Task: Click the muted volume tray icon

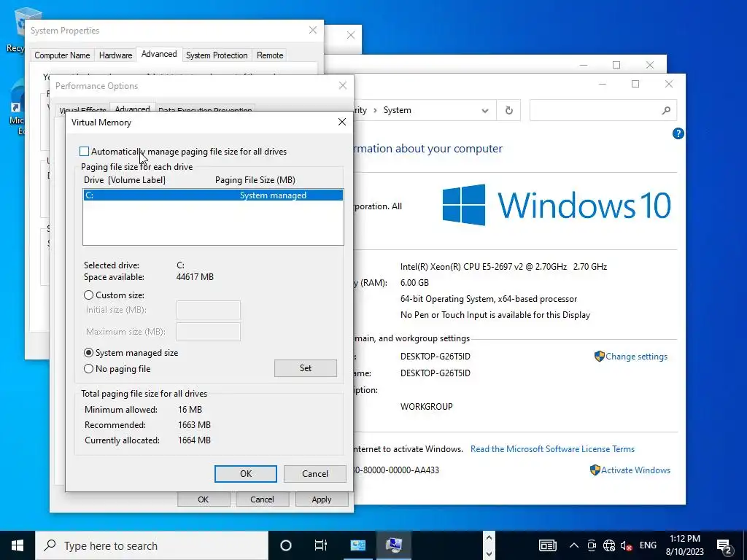Action: [626, 545]
